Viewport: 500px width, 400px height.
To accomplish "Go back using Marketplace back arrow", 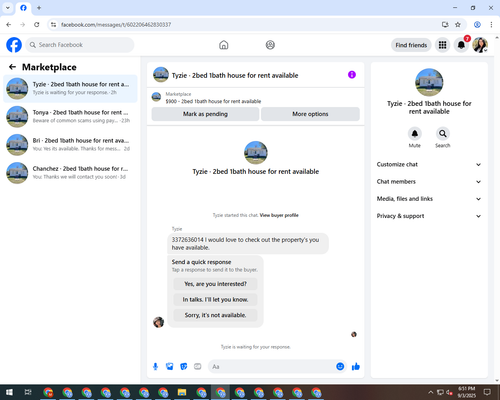I will [x=12, y=67].
